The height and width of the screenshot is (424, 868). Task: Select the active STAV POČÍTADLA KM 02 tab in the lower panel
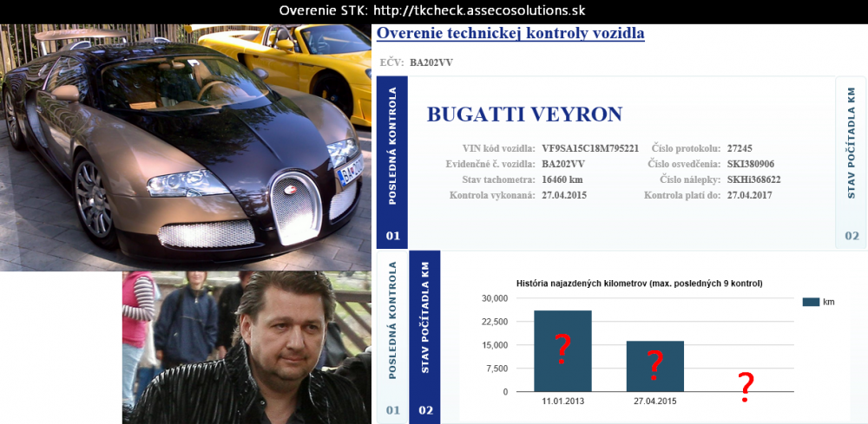pos(424,336)
